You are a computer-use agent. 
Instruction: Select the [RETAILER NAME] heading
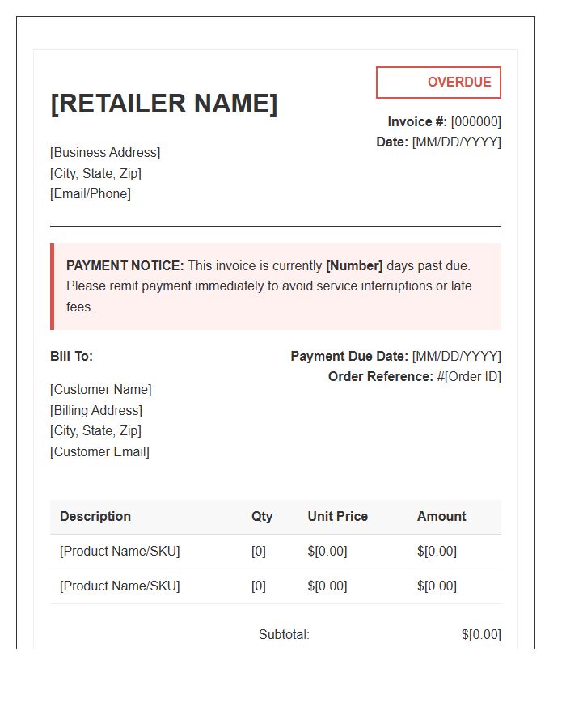coord(164,103)
